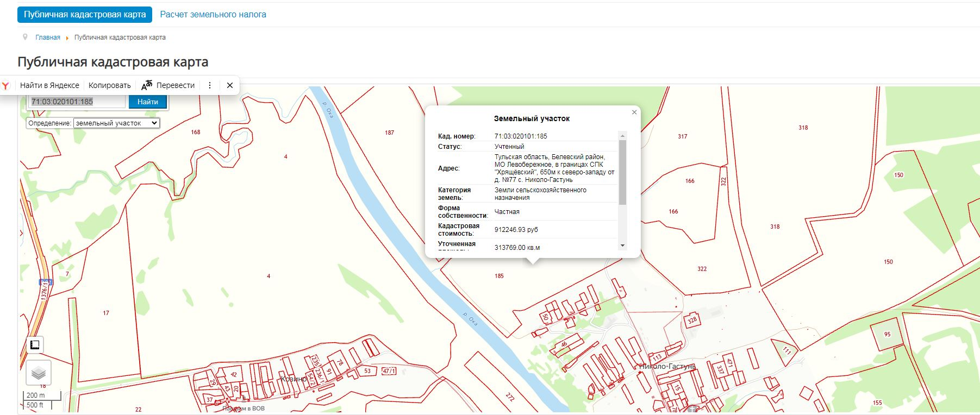This screenshot has width=980, height=415.
Task: Select parcel 185 label on the map
Action: [499, 276]
